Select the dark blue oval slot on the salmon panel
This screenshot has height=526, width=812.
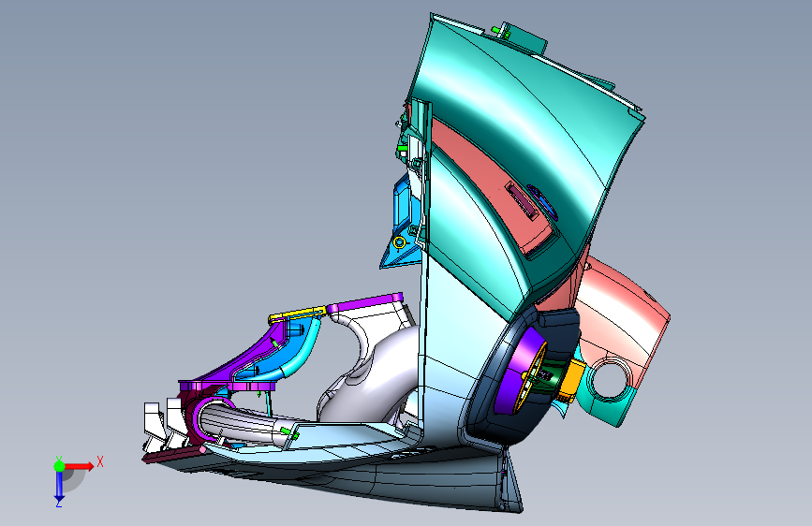tap(542, 201)
